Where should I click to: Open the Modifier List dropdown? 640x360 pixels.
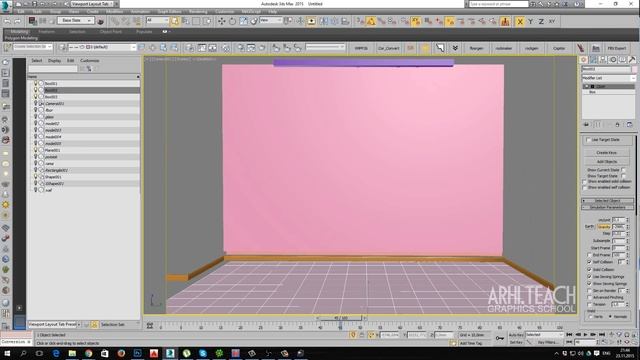click(x=609, y=78)
